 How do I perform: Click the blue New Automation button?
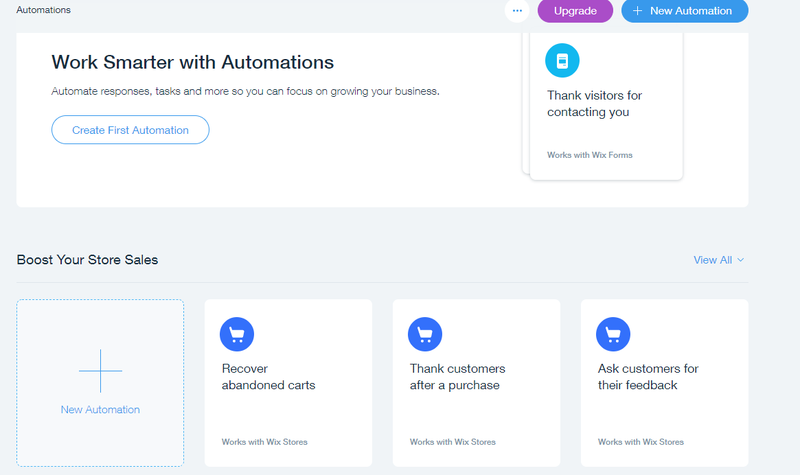pyautogui.click(x=685, y=11)
